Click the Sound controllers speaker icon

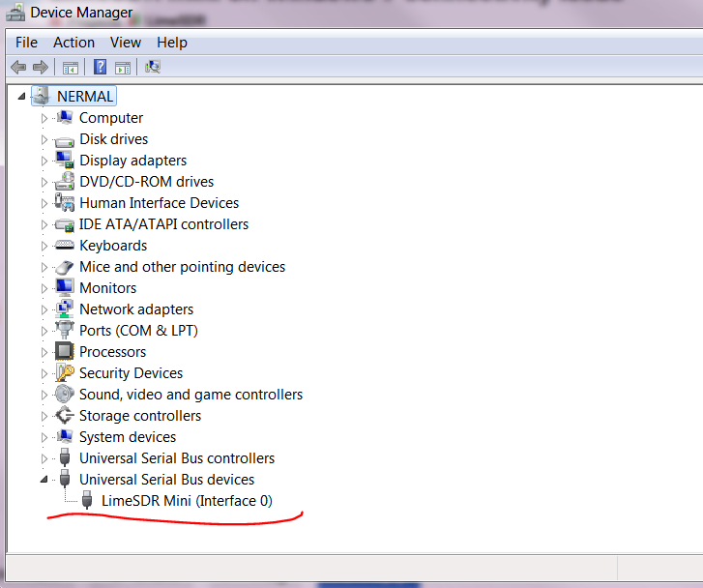tap(65, 394)
